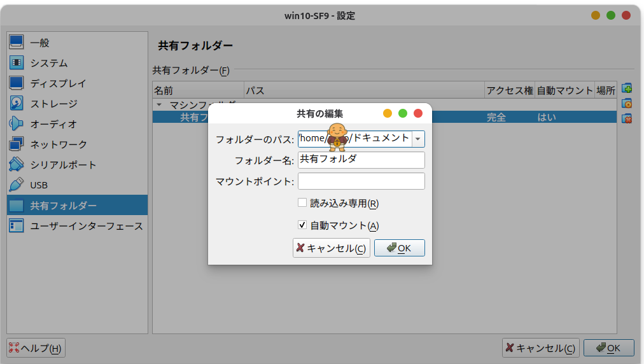Click the General (一般) settings icon
This screenshot has height=364, width=644.
(17, 43)
